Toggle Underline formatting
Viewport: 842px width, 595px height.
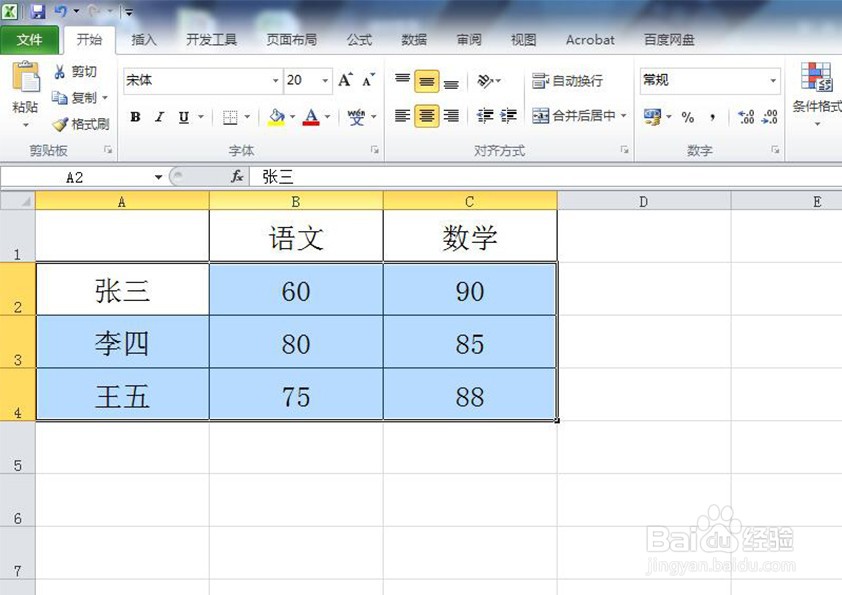(184, 117)
